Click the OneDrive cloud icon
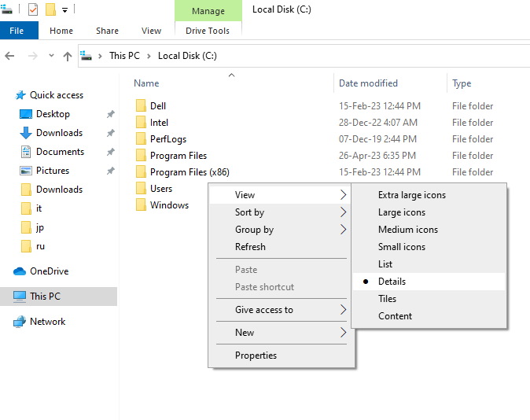The height and width of the screenshot is (420, 530). coord(20,271)
